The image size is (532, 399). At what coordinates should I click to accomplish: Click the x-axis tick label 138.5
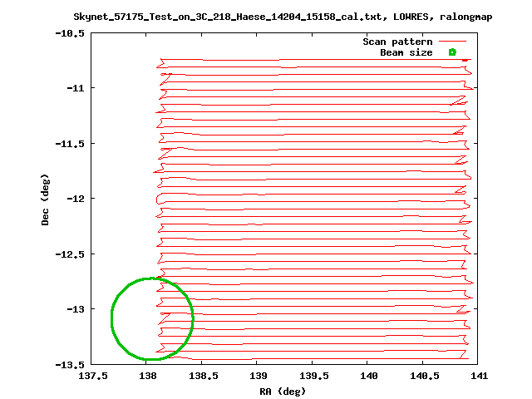[x=203, y=376]
